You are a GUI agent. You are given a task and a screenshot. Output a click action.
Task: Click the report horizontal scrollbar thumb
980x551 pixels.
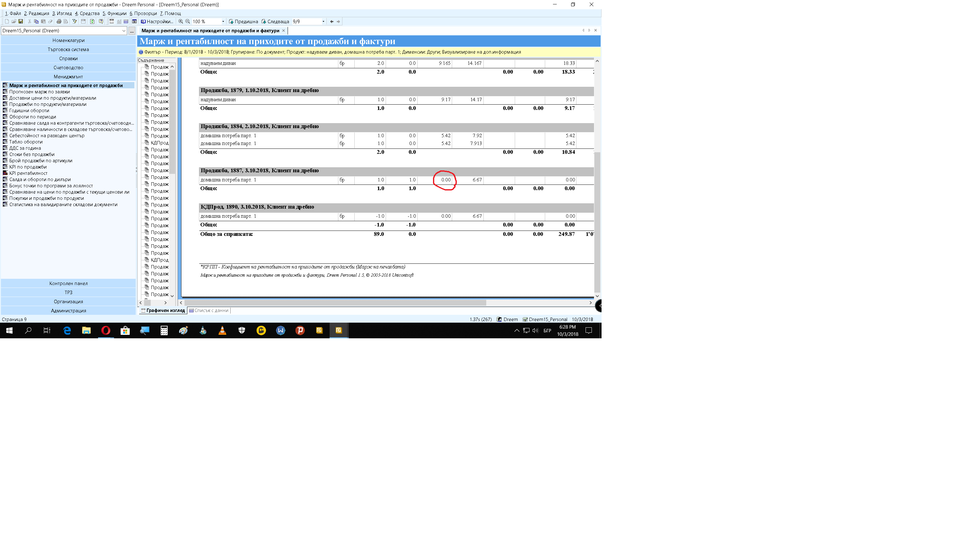pos(335,303)
